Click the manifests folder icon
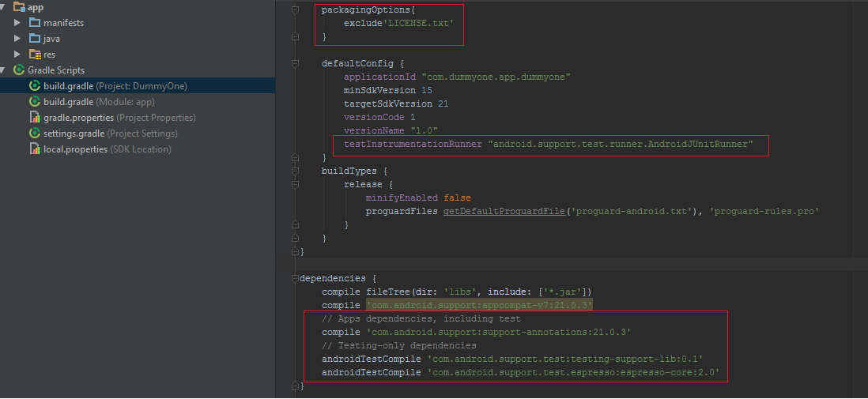 tap(35, 23)
